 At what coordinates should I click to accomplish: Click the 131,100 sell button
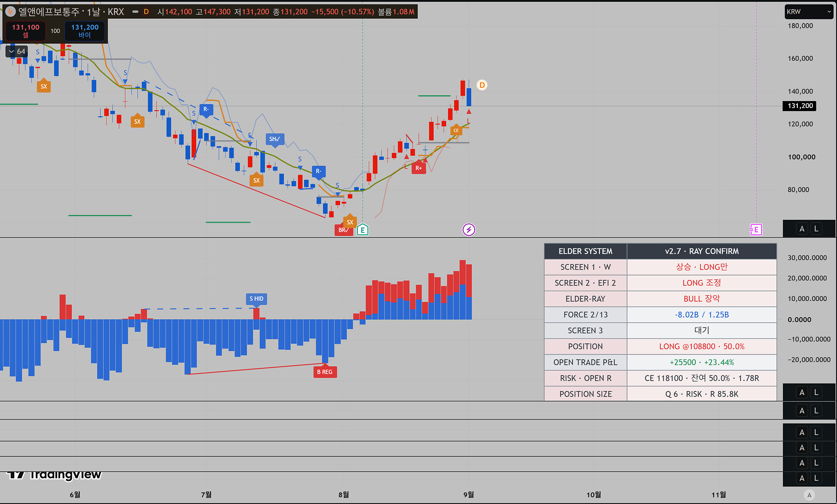point(26,31)
